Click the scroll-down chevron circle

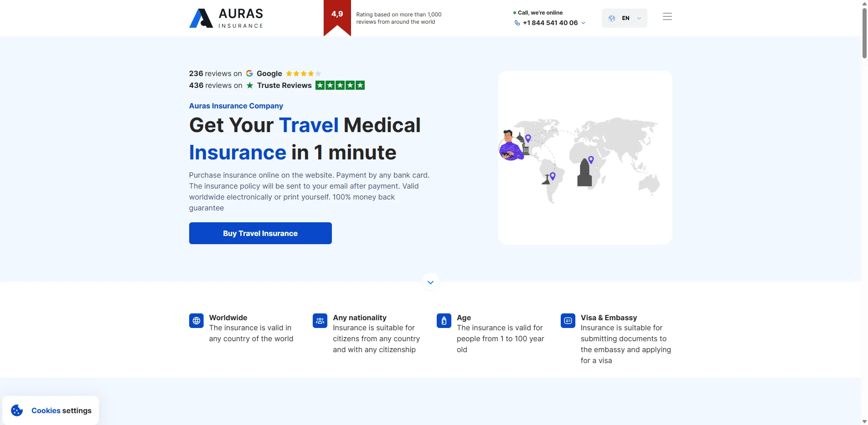[x=430, y=282]
